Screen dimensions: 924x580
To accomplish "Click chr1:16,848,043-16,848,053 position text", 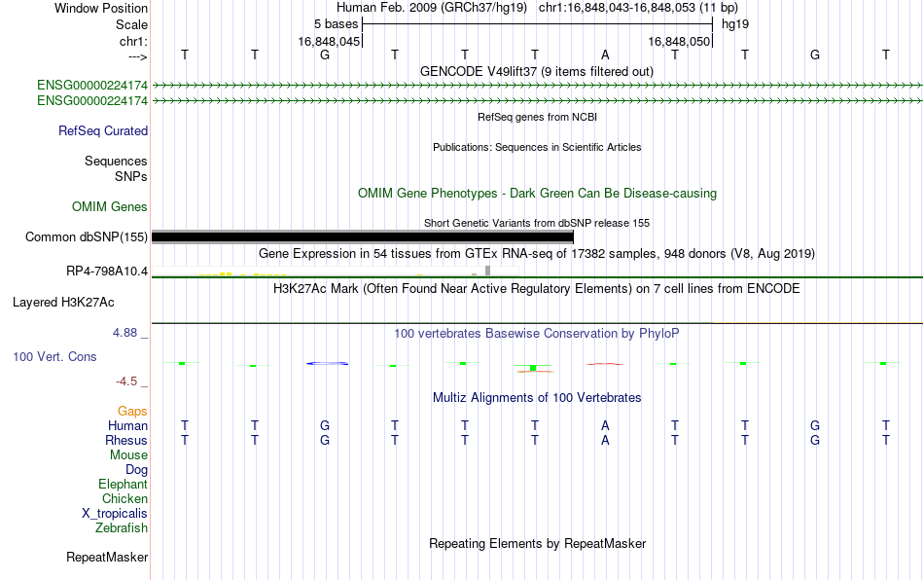I will point(638,8).
